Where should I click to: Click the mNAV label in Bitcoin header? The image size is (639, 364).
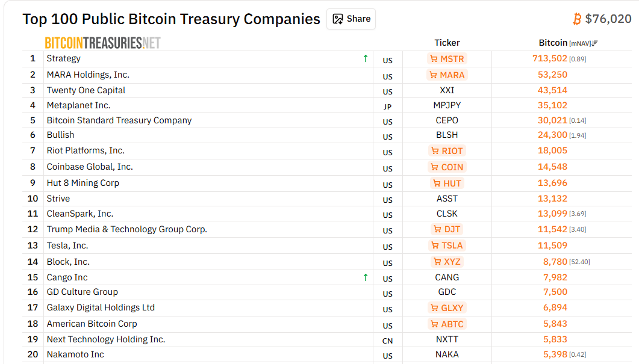[x=580, y=43]
